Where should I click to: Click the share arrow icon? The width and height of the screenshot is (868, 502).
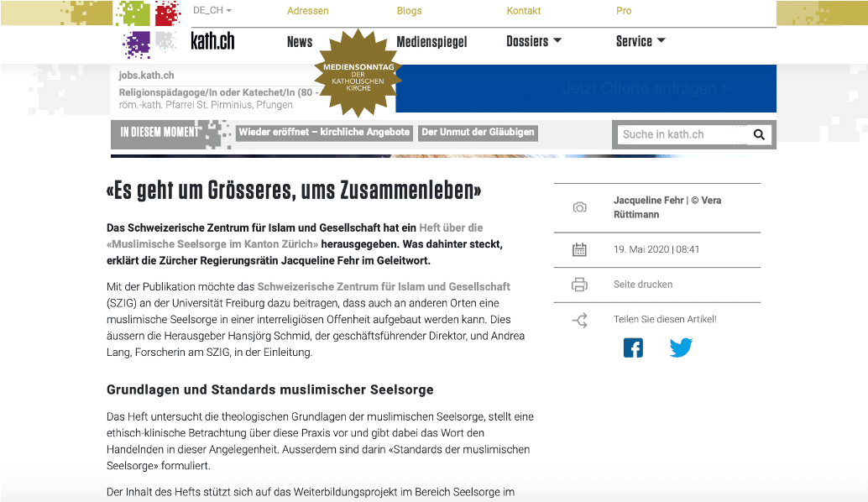click(x=579, y=320)
